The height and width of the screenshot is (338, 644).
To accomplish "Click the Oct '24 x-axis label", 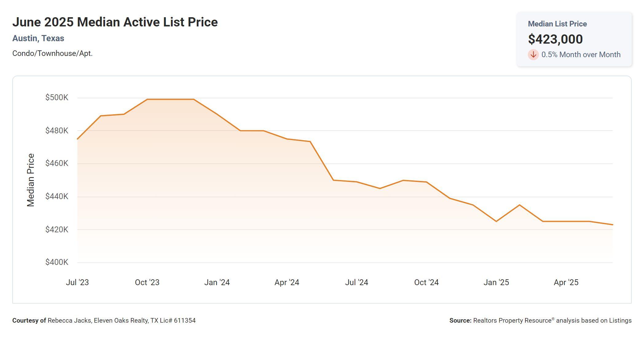I will pos(426,282).
